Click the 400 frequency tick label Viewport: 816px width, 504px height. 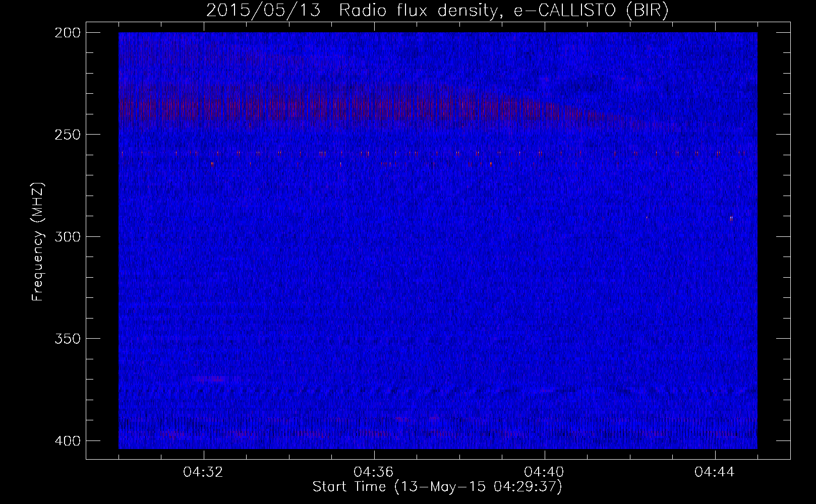[67, 441]
